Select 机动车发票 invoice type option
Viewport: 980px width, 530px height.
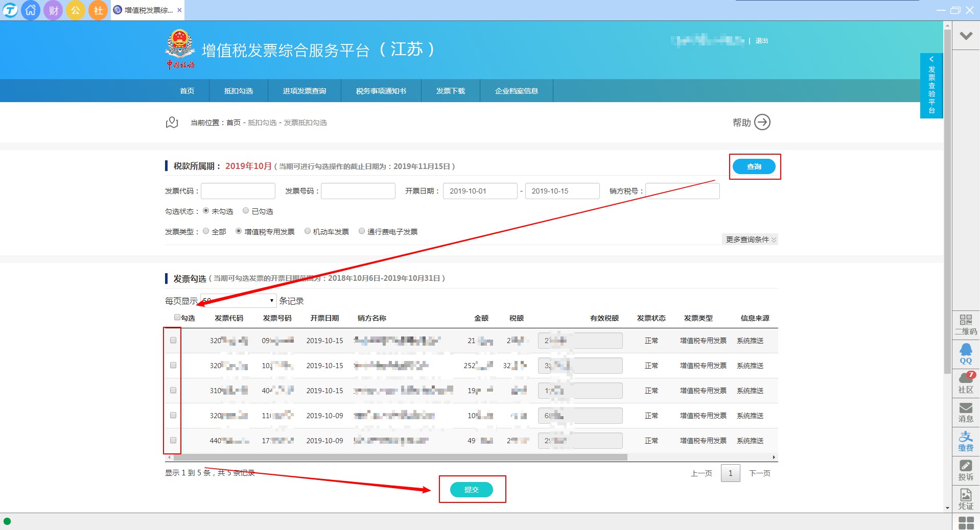[308, 231]
